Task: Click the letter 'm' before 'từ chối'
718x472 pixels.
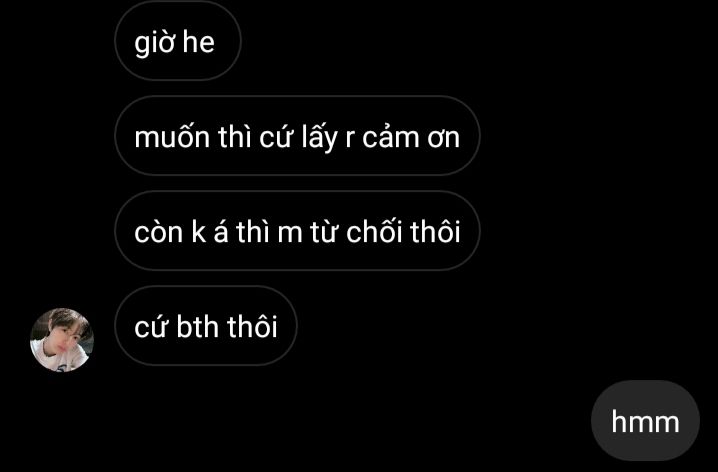Action: point(289,233)
